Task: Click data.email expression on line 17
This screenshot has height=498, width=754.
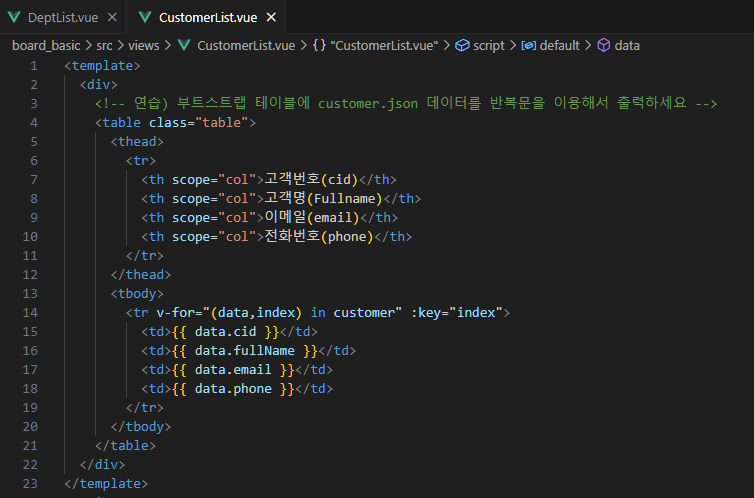Action: pos(233,370)
